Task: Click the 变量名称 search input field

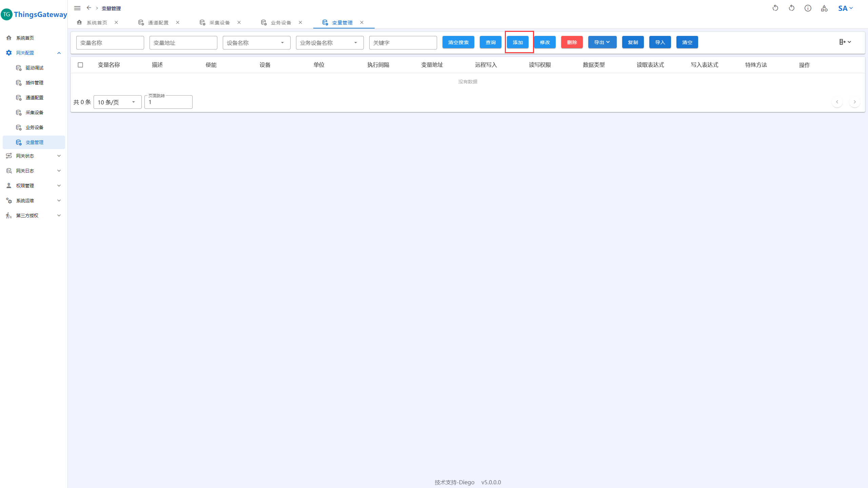Action: click(x=110, y=43)
